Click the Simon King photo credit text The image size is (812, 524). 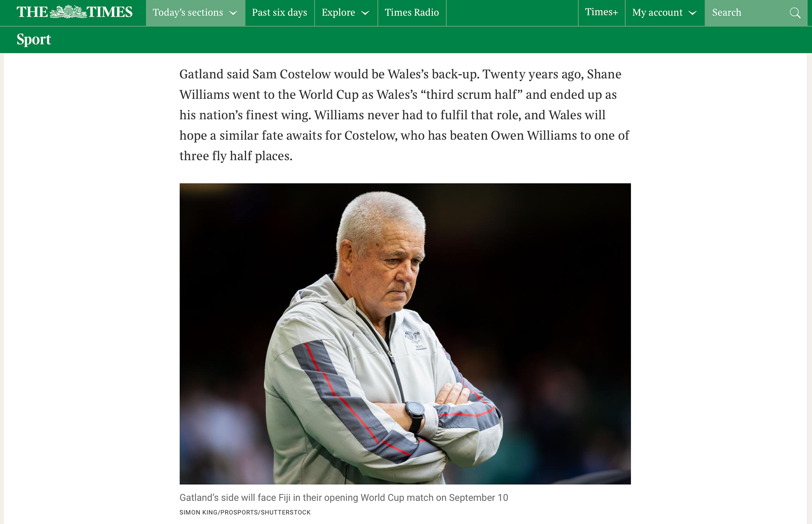coord(245,512)
